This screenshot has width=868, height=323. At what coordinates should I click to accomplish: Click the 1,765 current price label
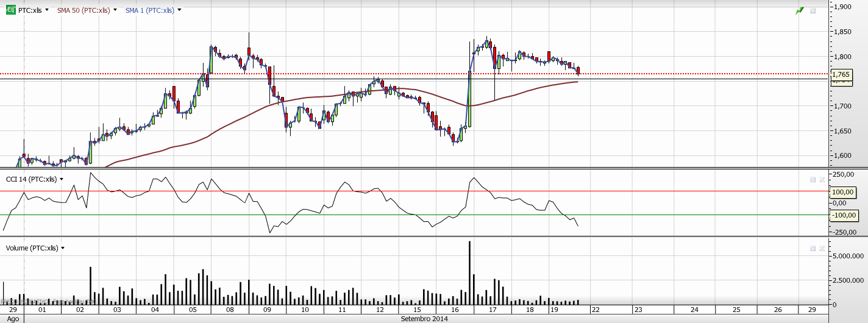[841, 75]
